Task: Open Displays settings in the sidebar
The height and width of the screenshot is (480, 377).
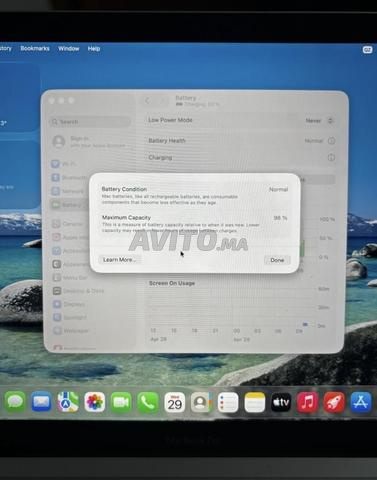Action: 69,304
